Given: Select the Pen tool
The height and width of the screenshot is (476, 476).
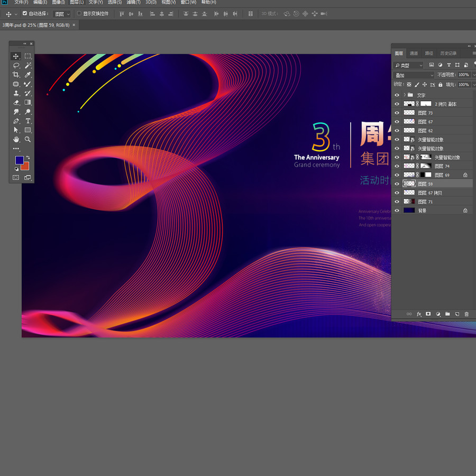Looking at the screenshot, I should pyautogui.click(x=16, y=121).
